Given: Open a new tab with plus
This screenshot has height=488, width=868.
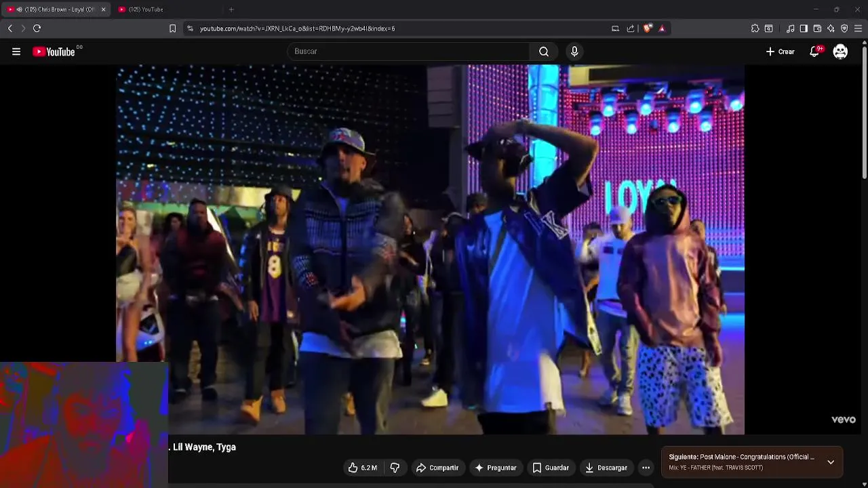Looking at the screenshot, I should tap(231, 9).
